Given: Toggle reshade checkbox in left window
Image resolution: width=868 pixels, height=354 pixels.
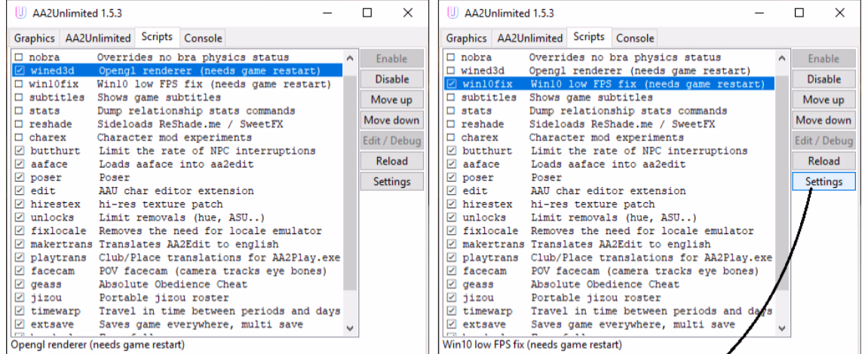Looking at the screenshot, I should [20, 124].
